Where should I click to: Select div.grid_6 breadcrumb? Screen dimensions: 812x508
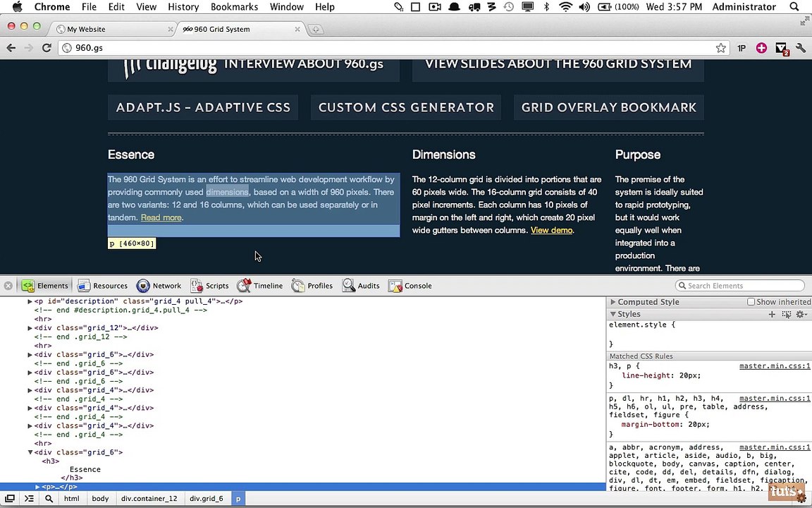[206, 499]
